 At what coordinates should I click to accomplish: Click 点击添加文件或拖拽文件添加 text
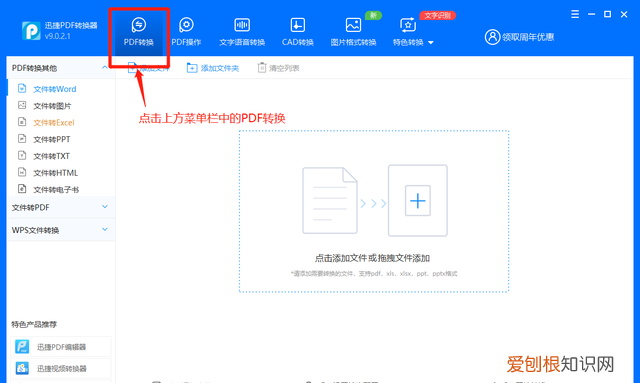pos(372,258)
